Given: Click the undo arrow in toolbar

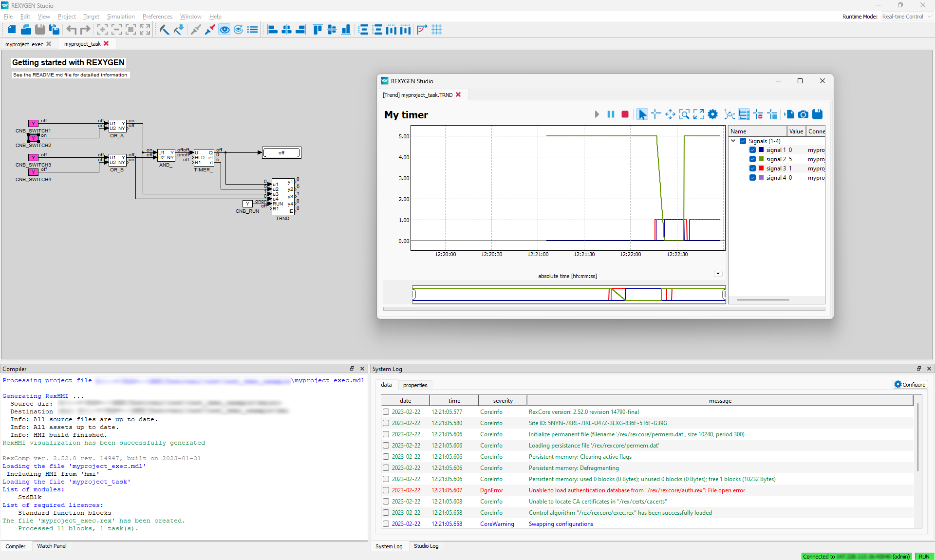Looking at the screenshot, I should (72, 30).
